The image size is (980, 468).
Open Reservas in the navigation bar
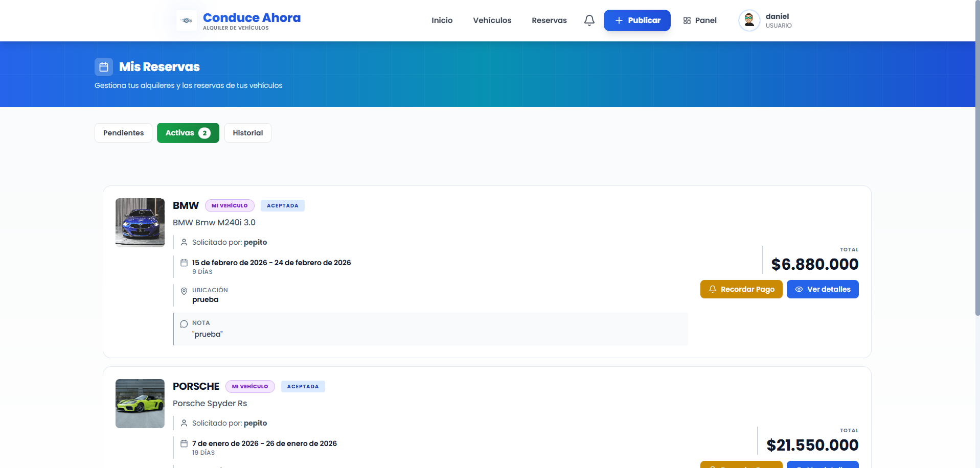coord(549,20)
